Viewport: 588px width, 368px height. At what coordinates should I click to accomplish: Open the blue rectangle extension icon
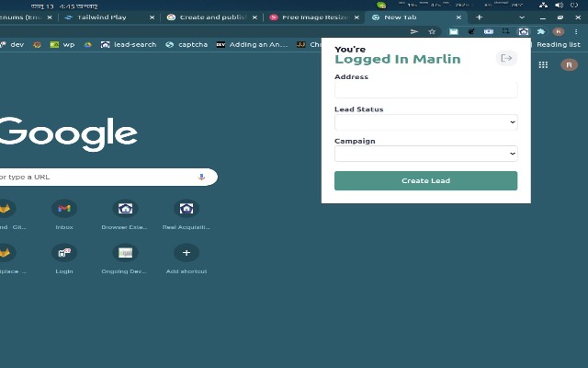click(x=488, y=31)
